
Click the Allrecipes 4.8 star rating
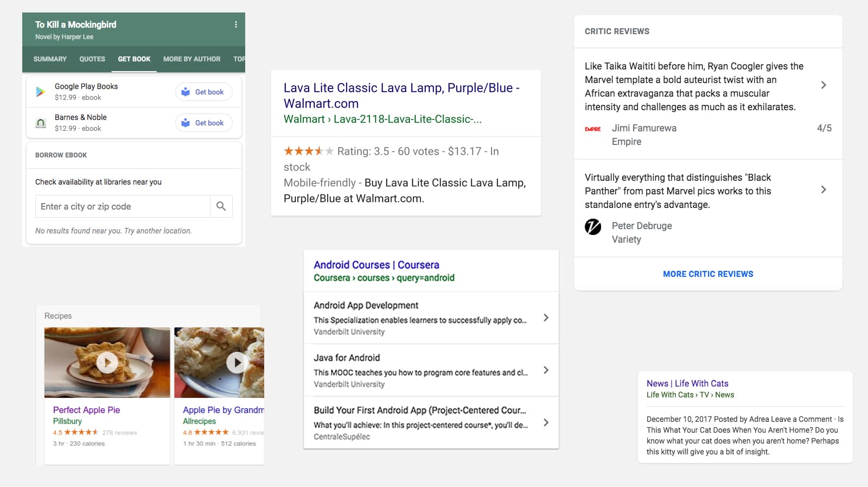point(212,432)
